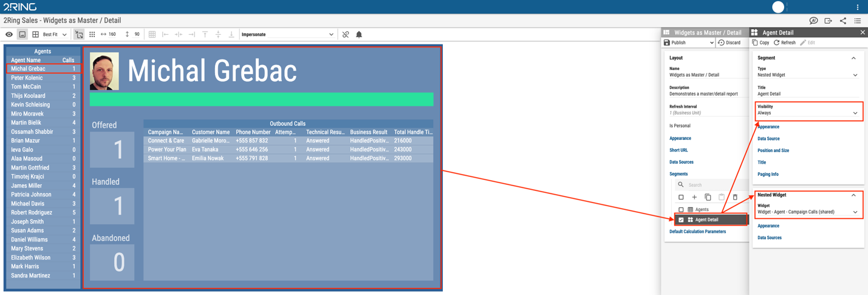Screen dimensions: 868x295
Task: Click the broken link icon in toolbar
Action: pyautogui.click(x=346, y=35)
